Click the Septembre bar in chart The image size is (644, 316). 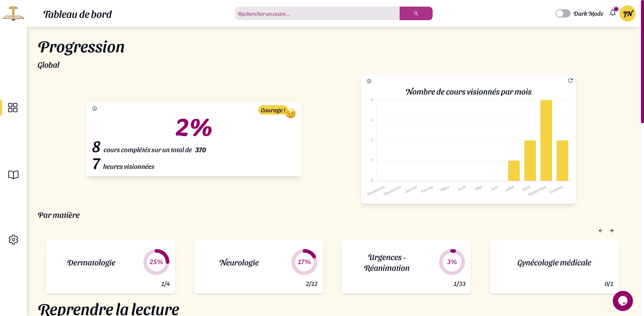(x=546, y=140)
